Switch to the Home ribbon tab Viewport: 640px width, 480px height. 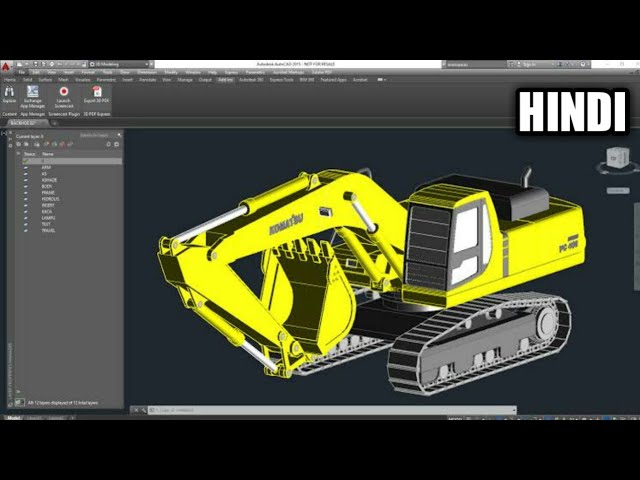pyautogui.click(x=10, y=80)
